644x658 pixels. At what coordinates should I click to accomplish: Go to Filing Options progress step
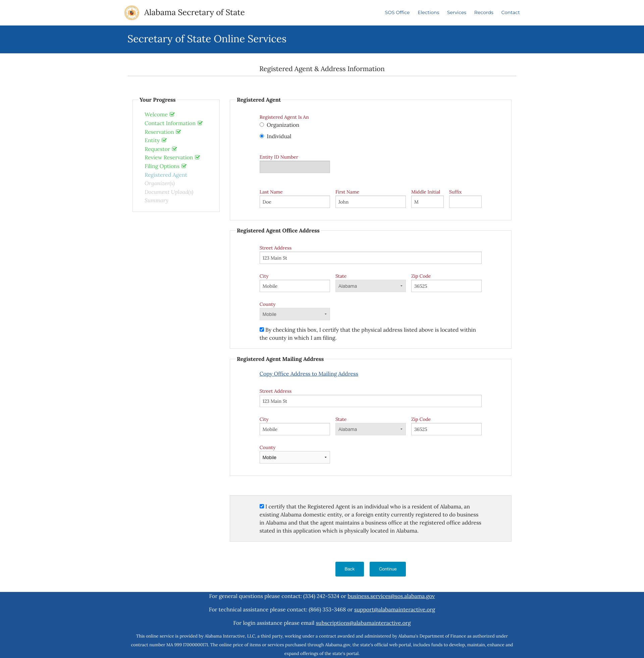162,166
